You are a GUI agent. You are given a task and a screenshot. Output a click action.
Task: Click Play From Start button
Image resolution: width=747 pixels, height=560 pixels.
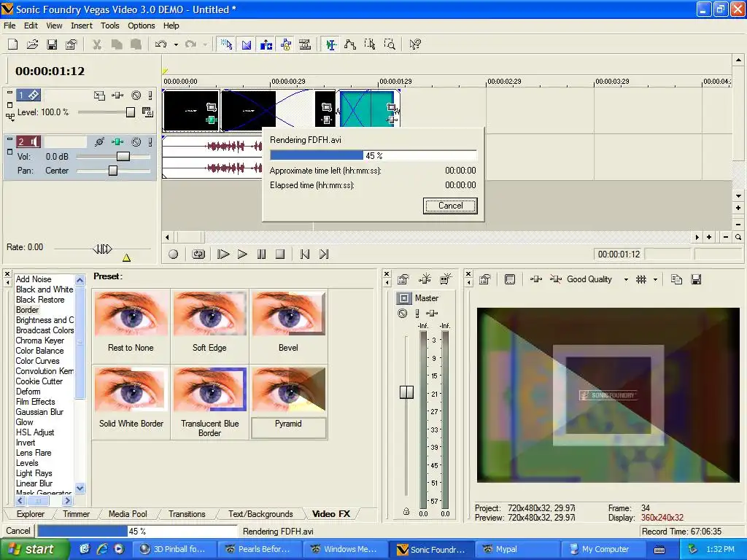pos(223,254)
